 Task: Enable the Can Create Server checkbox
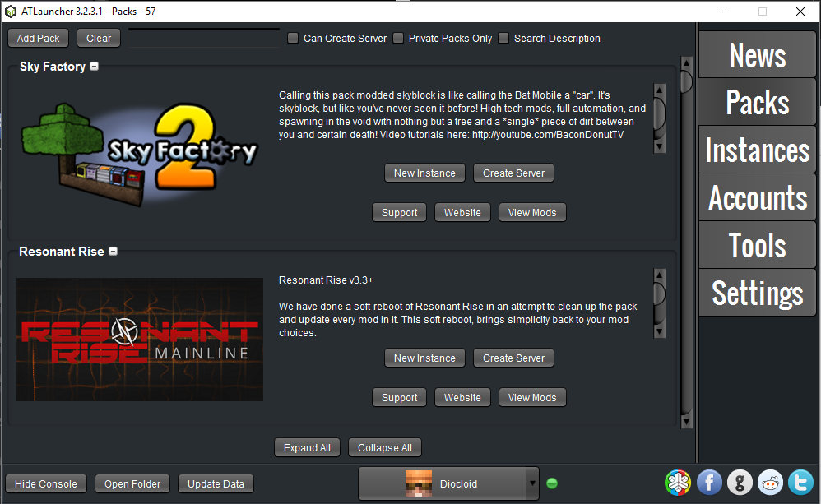293,38
